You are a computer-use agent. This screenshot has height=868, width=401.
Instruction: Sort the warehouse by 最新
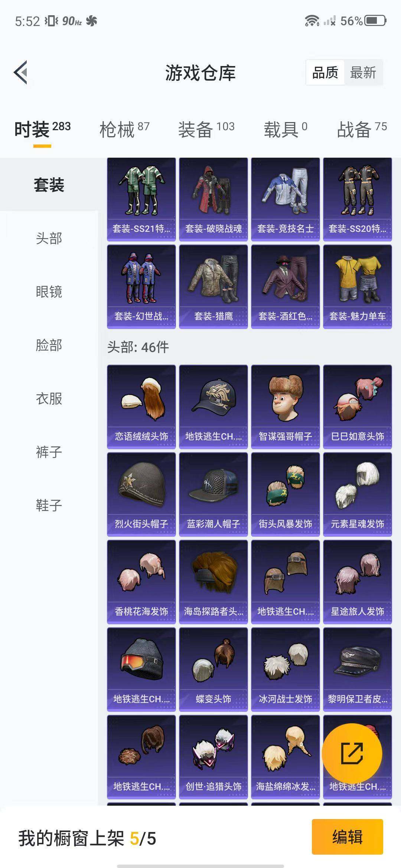click(x=363, y=73)
